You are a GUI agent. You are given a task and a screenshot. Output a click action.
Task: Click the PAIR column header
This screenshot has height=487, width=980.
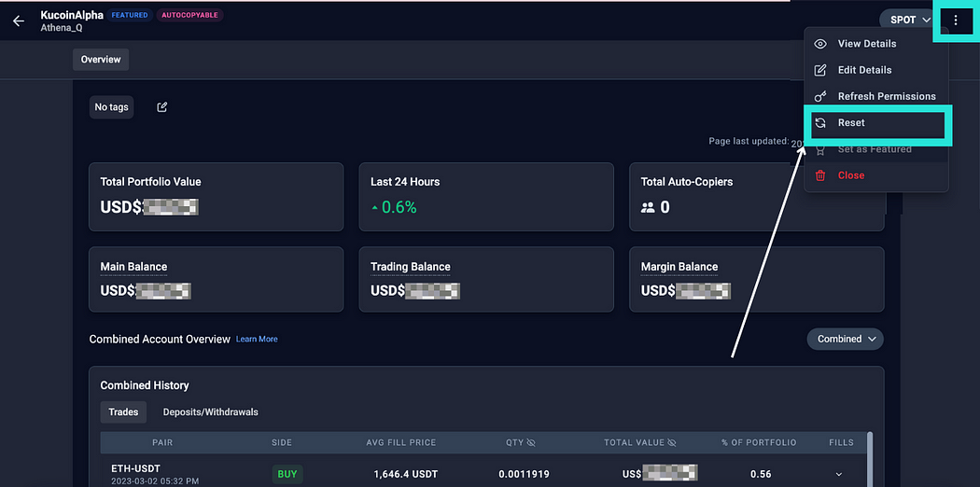(x=162, y=442)
